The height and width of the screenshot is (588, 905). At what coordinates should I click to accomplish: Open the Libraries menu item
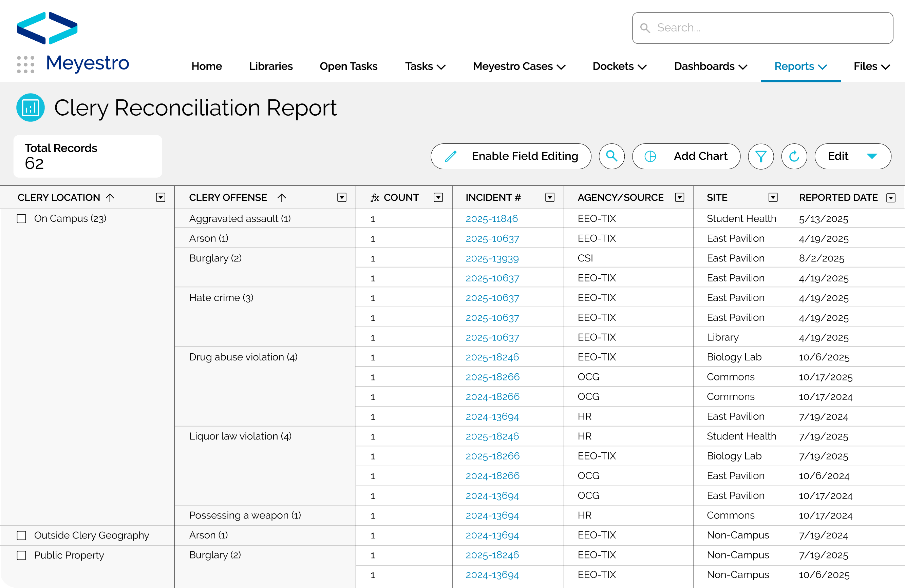[x=271, y=66]
